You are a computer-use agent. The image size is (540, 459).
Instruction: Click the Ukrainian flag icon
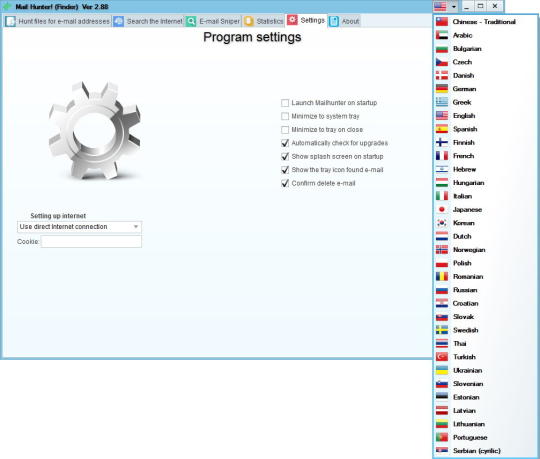click(x=442, y=371)
